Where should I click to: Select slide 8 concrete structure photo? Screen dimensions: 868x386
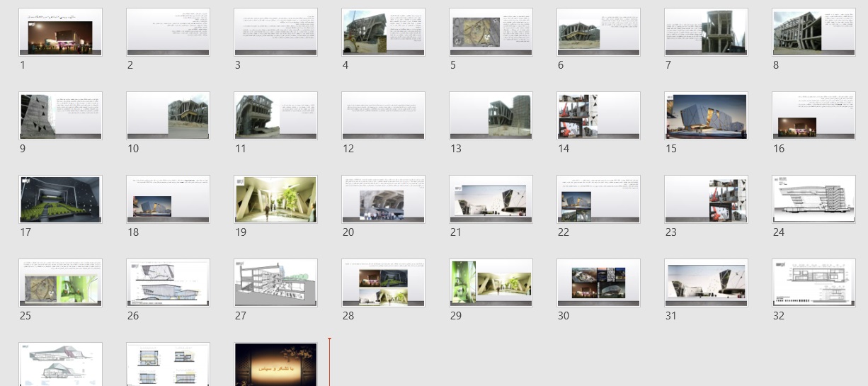point(813,32)
